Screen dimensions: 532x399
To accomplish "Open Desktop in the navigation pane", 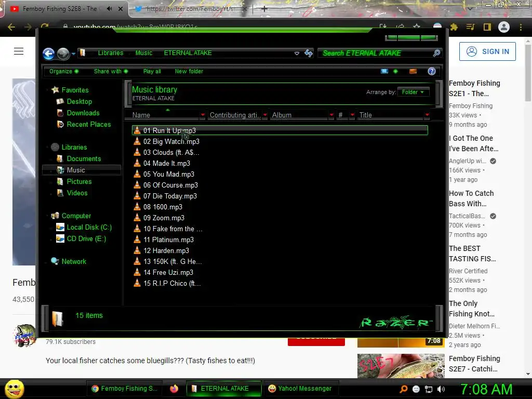I will (79, 101).
